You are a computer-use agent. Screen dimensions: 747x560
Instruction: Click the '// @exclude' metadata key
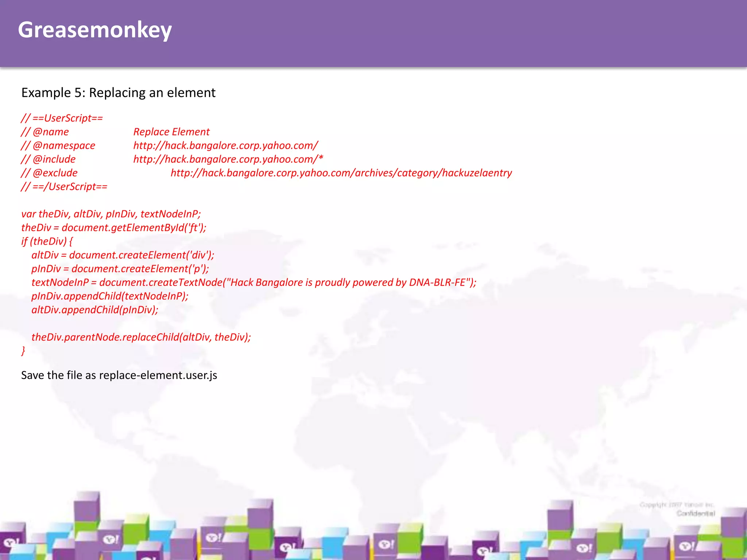[x=49, y=173]
